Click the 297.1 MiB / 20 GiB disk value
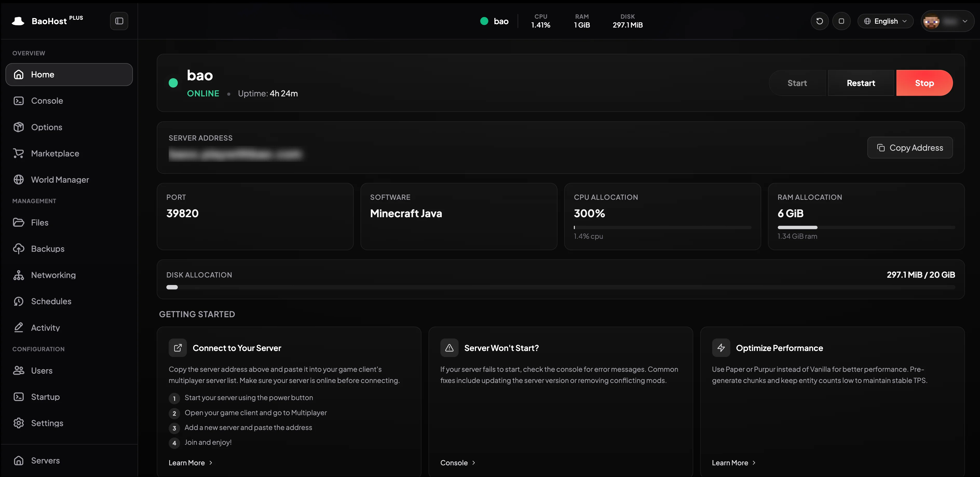Screen dimensions: 980x477 coord(921,274)
